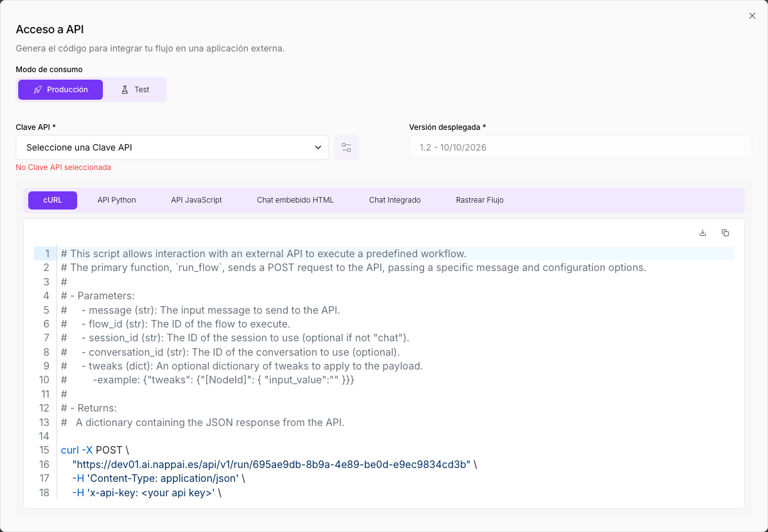Click the flask icon in Test
Screen dimensions: 768x532
[x=125, y=90]
